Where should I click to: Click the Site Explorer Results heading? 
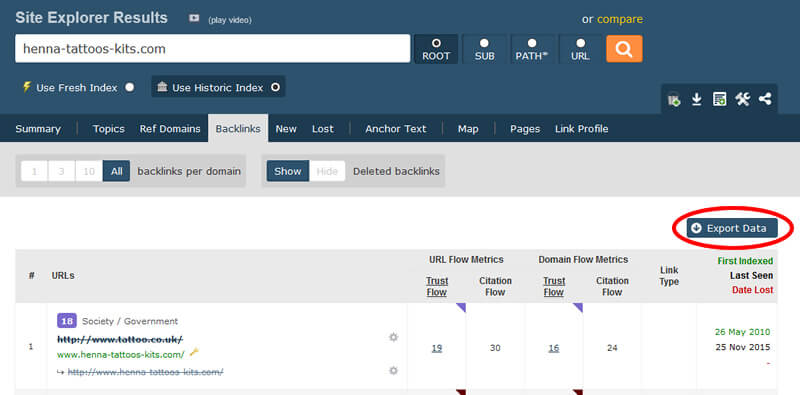point(91,18)
